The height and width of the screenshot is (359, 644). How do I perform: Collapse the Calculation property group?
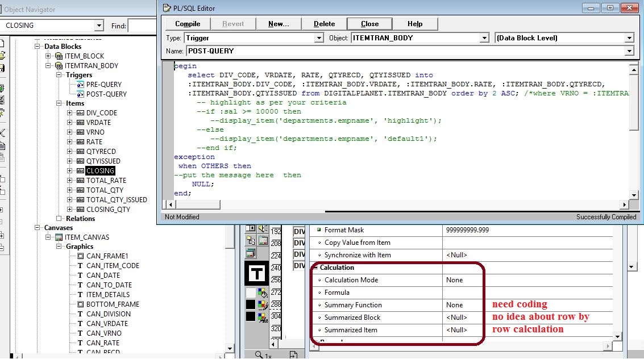coord(316,268)
